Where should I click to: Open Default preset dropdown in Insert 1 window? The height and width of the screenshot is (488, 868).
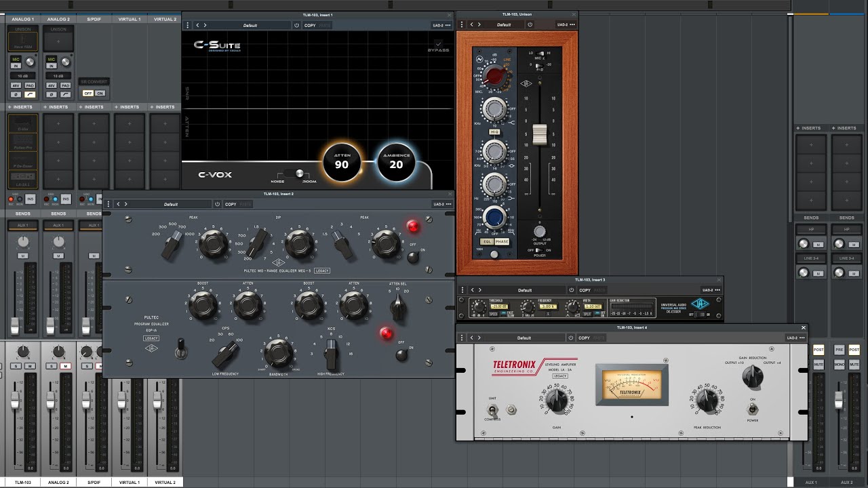(250, 25)
